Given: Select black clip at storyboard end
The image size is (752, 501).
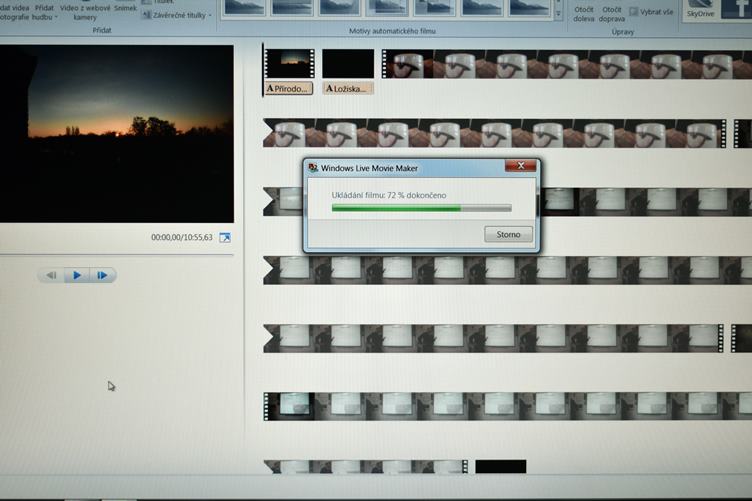Looking at the screenshot, I should 501,467.
